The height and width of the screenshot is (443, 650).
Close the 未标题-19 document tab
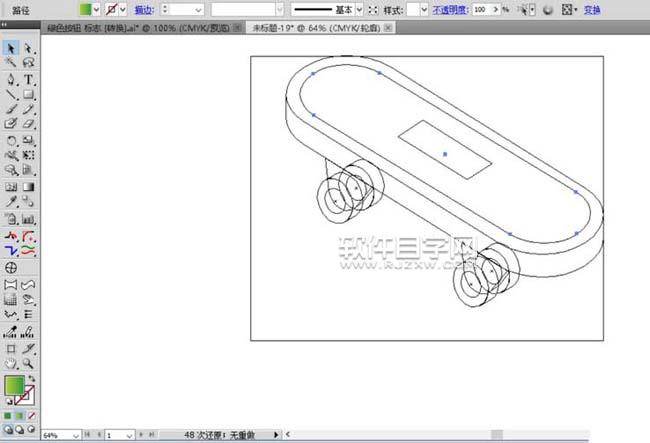point(388,28)
